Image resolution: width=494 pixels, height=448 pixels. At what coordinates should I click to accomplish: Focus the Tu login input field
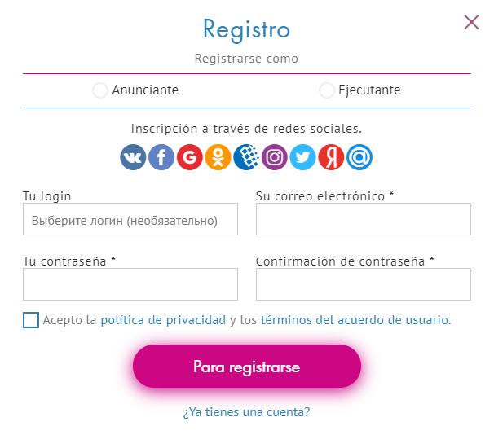(x=130, y=220)
